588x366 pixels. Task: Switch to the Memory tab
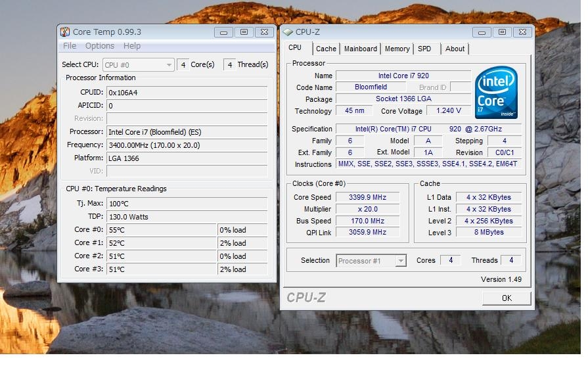tap(397, 49)
